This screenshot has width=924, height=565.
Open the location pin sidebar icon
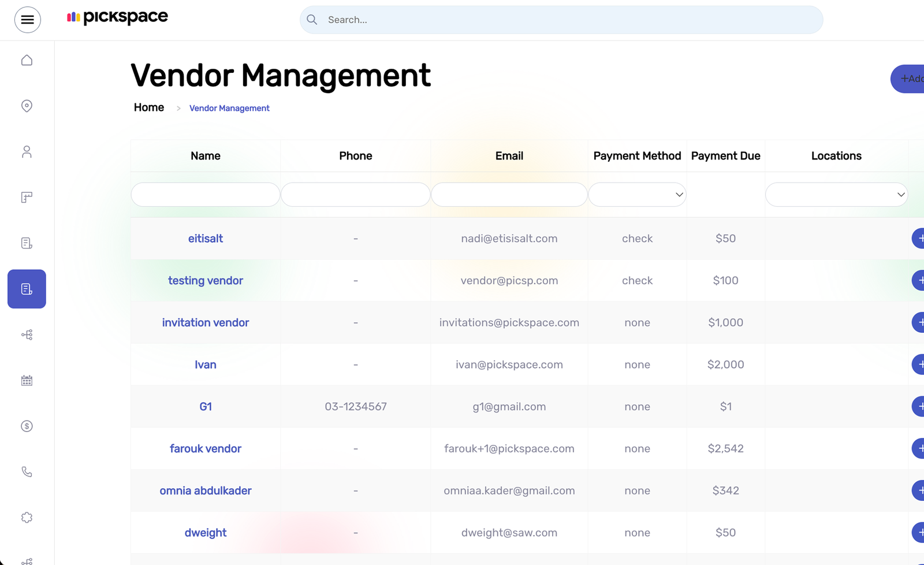pos(27,106)
